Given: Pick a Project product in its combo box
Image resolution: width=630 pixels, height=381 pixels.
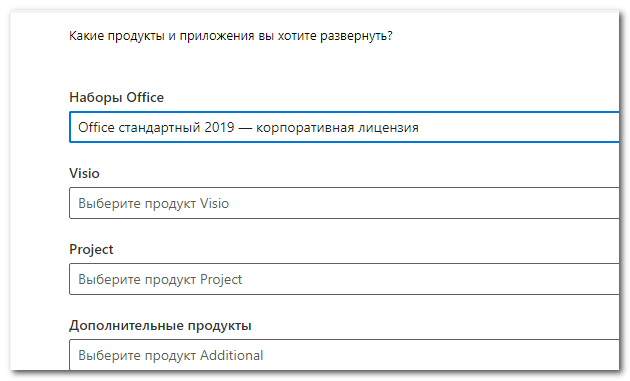Looking at the screenshot, I should 344,279.
